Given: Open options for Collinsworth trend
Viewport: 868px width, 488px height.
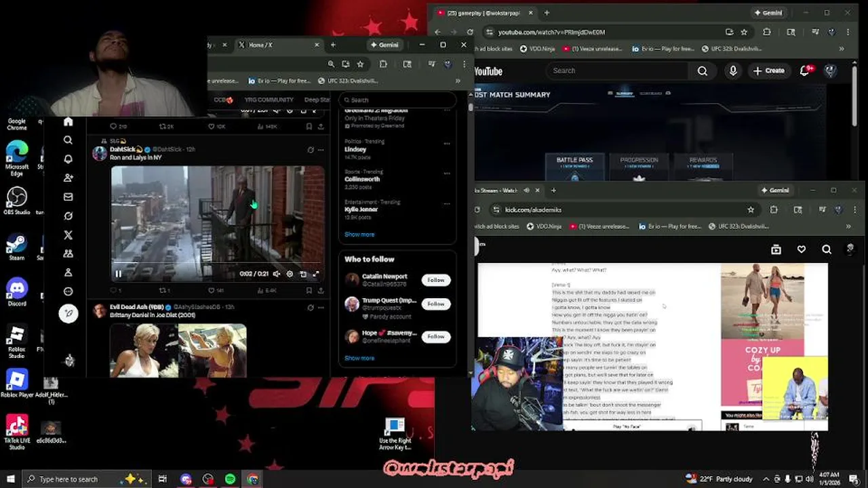Looking at the screenshot, I should pyautogui.click(x=447, y=173).
